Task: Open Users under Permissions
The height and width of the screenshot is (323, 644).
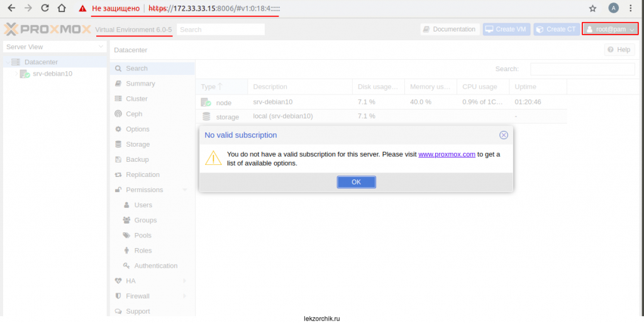Action: click(152, 205)
